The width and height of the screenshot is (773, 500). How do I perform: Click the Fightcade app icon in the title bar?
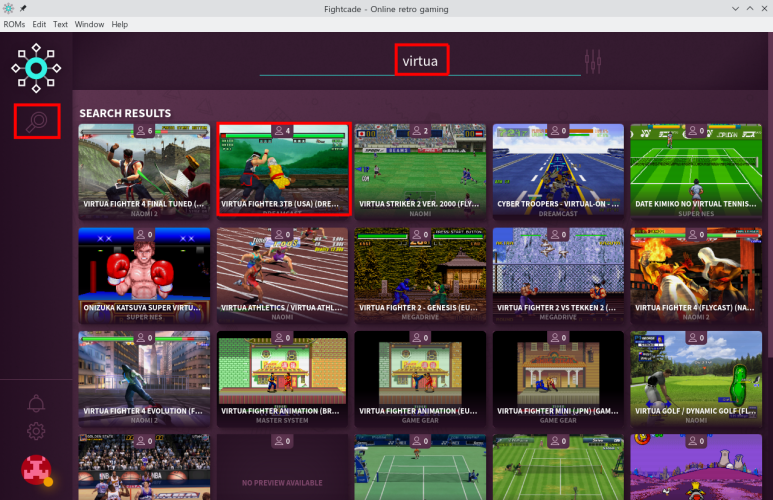[x=8, y=8]
